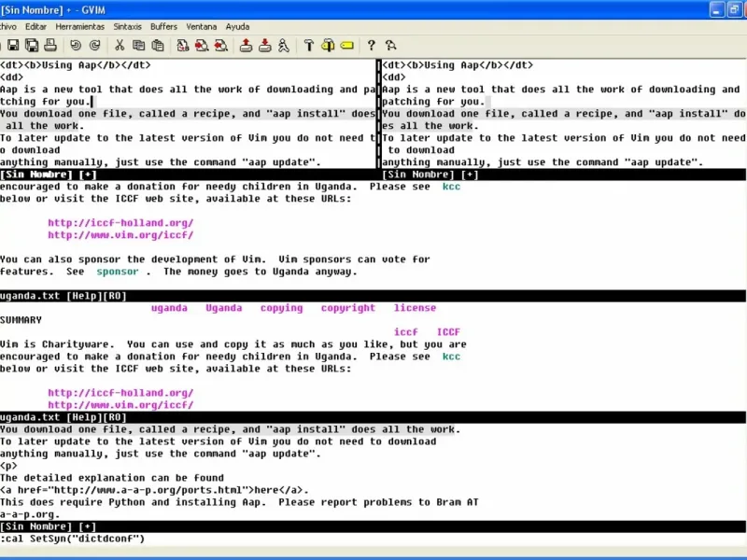The width and height of the screenshot is (747, 560).
Task: Click the :cal SetSyn("dictdconf") command line
Action: pyautogui.click(x=73, y=539)
